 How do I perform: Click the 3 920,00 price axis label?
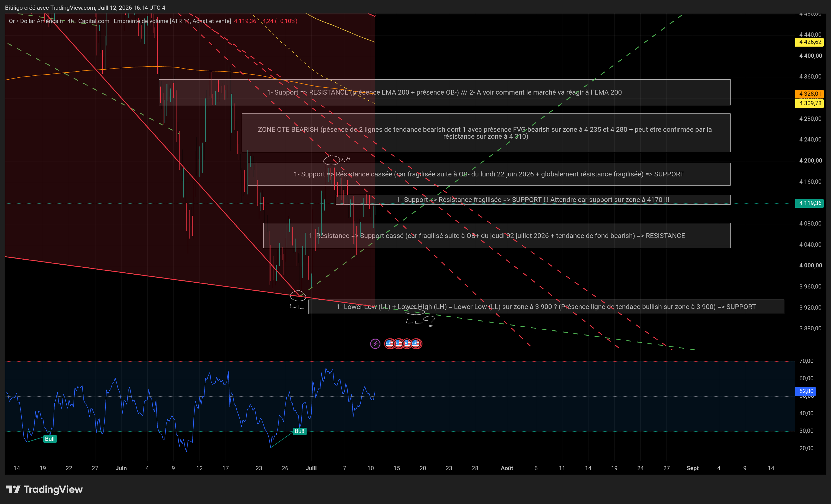click(x=810, y=307)
